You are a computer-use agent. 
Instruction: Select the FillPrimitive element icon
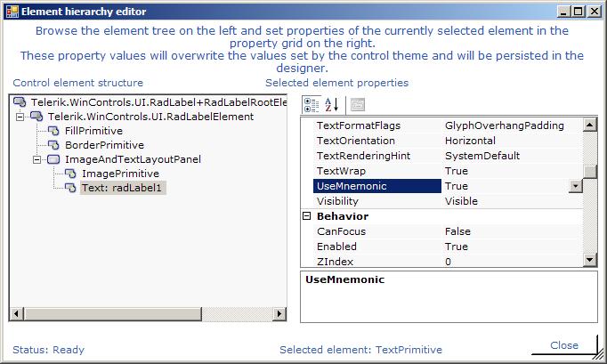[x=53, y=131]
